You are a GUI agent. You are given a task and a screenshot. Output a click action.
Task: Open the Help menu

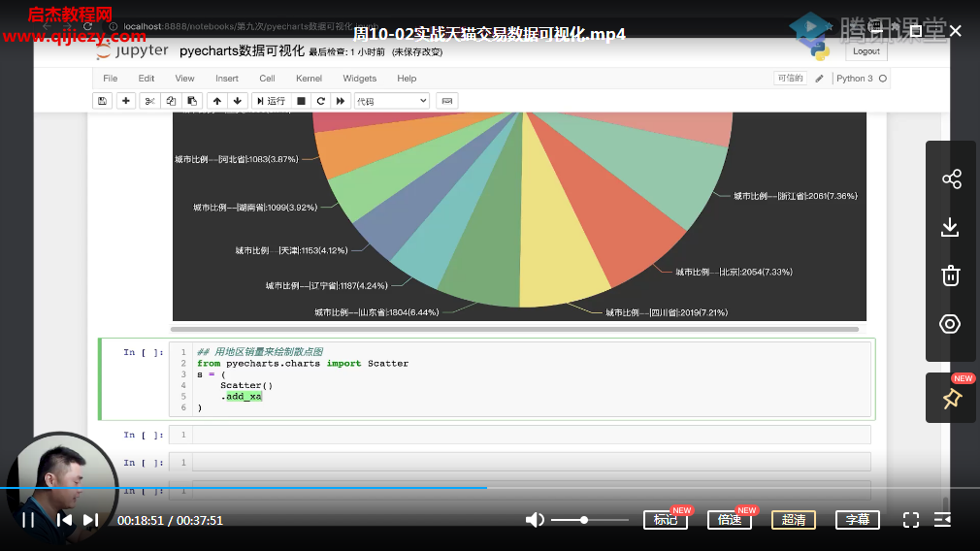click(x=407, y=78)
